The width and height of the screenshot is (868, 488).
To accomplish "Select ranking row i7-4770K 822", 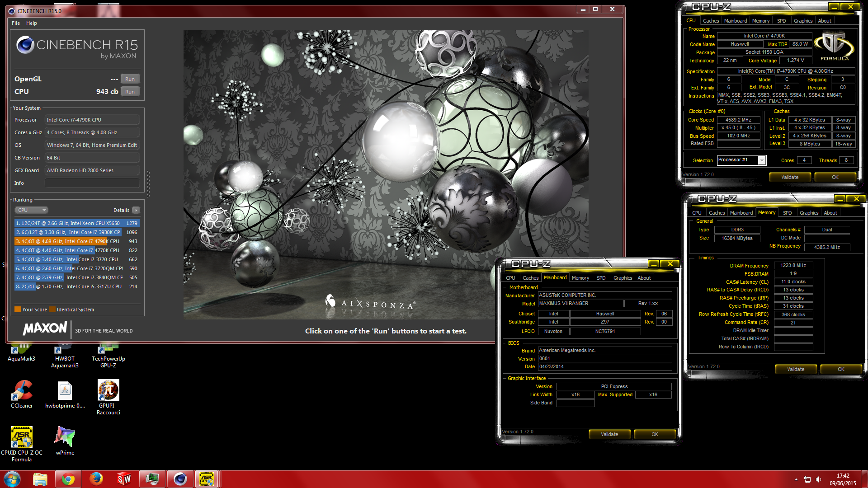I will click(77, 250).
